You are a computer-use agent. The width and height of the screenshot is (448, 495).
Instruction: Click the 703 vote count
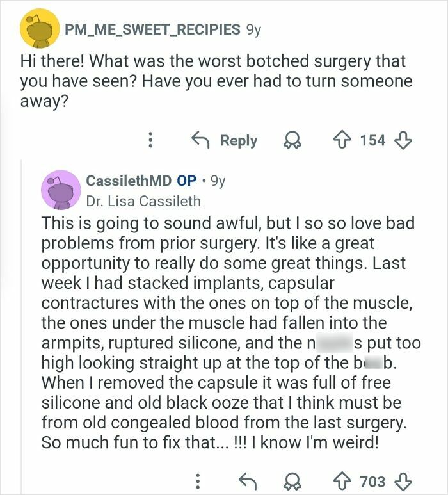click(x=372, y=480)
